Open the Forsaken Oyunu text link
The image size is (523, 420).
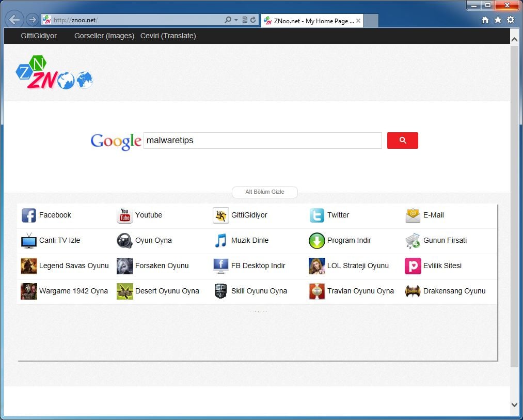162,266
